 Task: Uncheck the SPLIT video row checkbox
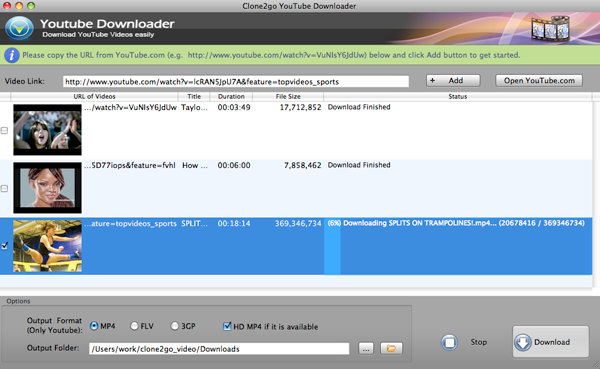(x=5, y=246)
